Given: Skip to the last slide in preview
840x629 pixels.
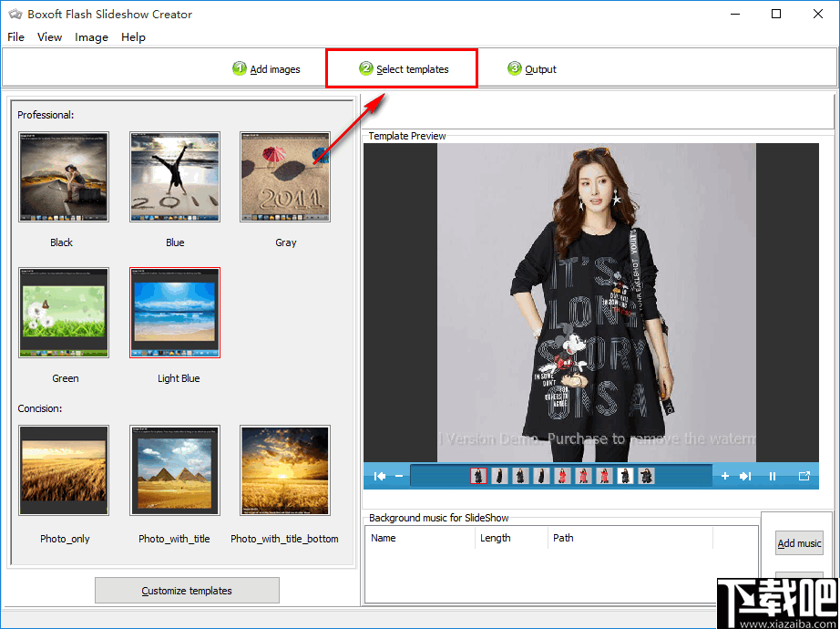Looking at the screenshot, I should point(745,476).
